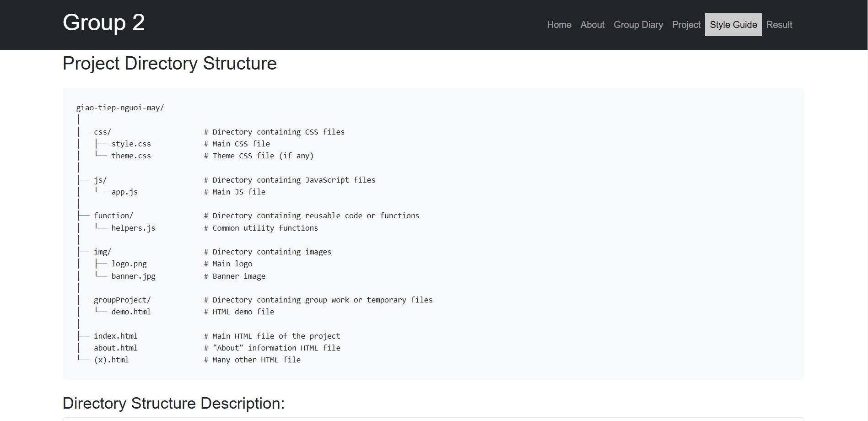868x421 pixels.
Task: Click the app.js file entry
Action: click(124, 192)
